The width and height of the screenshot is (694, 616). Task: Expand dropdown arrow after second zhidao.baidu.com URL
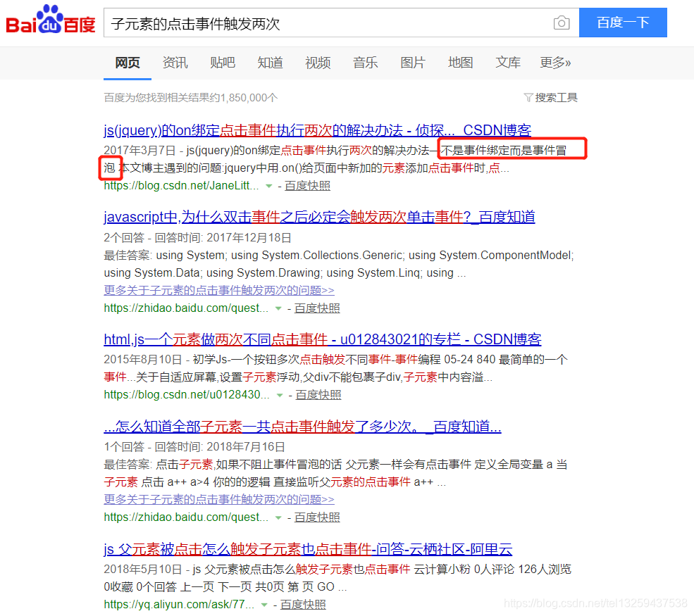(x=278, y=517)
